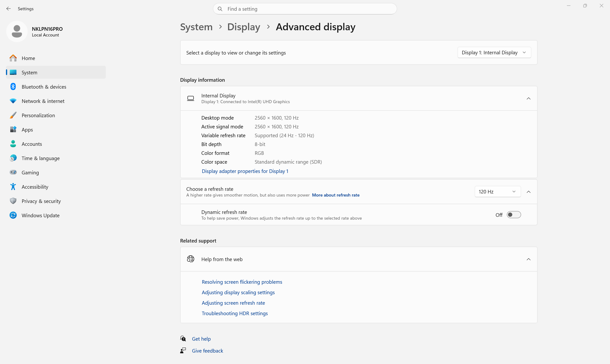
Task: Open More about refresh rate link
Action: click(335, 195)
